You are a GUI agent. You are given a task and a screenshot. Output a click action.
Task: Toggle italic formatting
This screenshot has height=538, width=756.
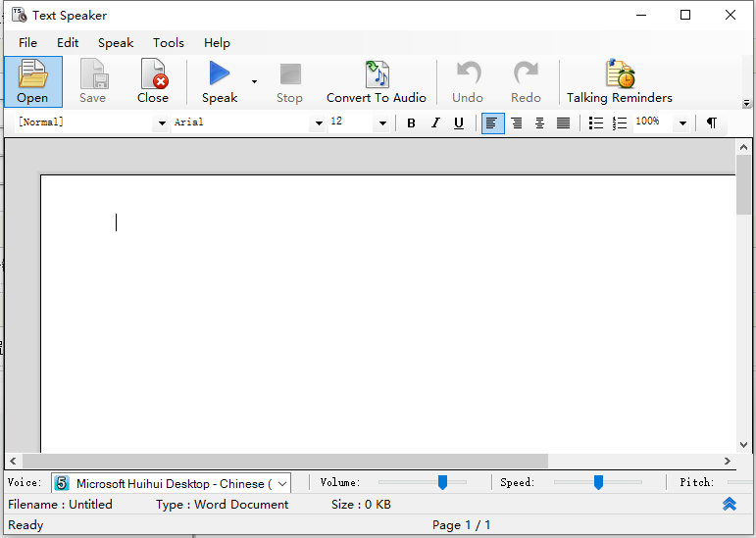coord(435,123)
